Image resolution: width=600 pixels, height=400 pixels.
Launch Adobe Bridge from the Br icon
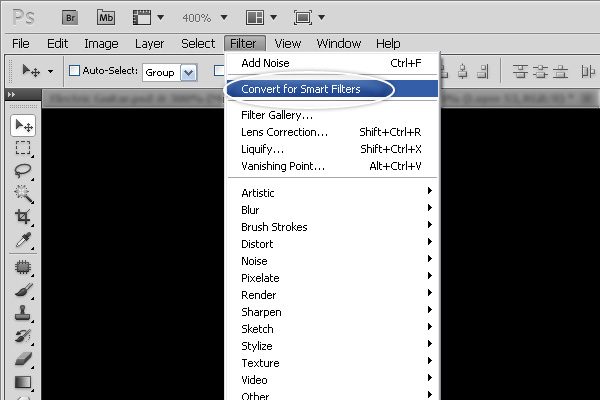tap(70, 18)
